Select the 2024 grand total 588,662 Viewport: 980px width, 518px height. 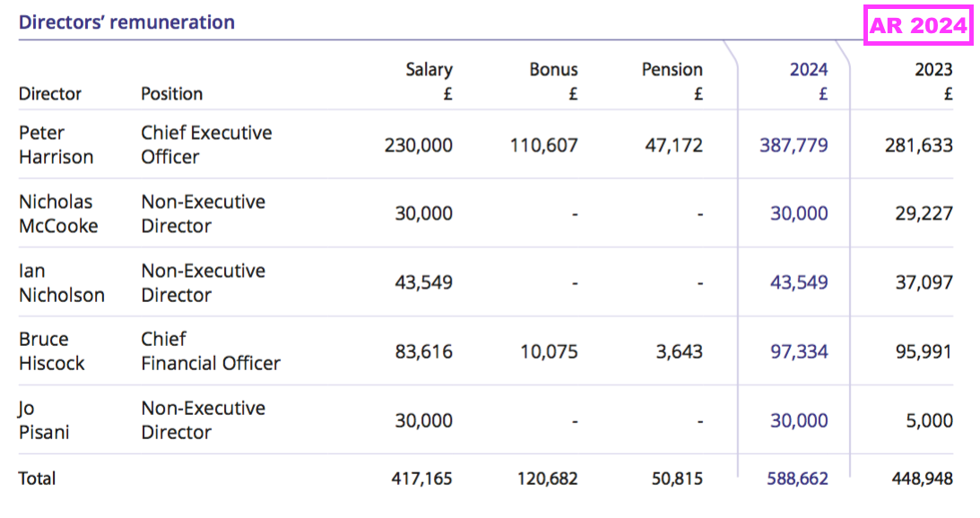coord(798,479)
